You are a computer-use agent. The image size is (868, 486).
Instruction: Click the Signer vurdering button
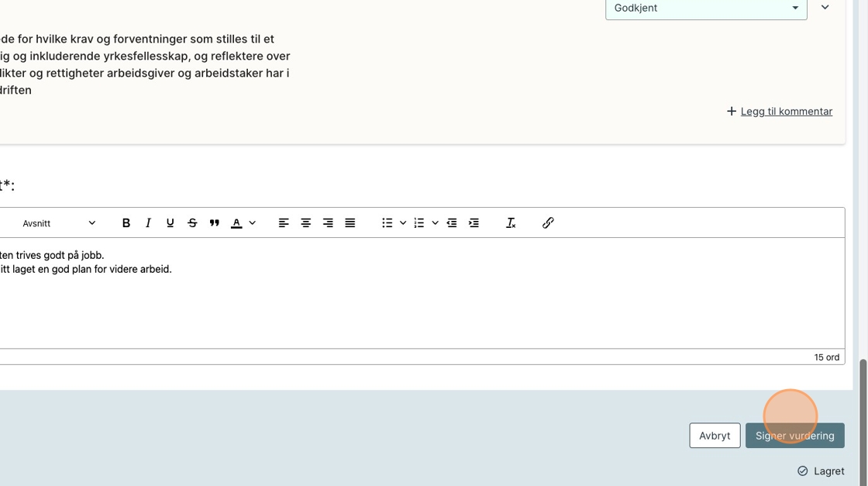[x=794, y=436]
